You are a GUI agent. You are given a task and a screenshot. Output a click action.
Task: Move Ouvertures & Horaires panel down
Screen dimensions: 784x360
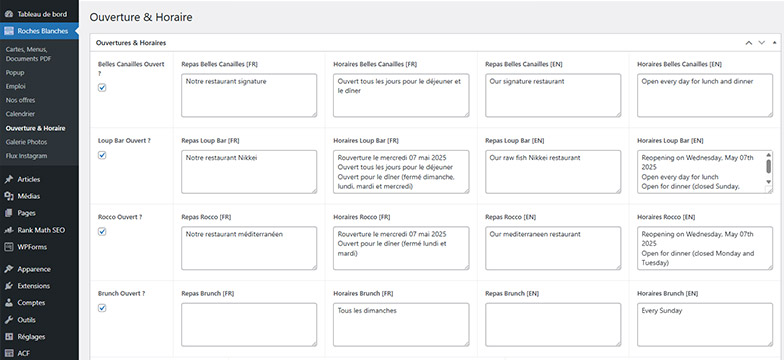click(x=762, y=43)
